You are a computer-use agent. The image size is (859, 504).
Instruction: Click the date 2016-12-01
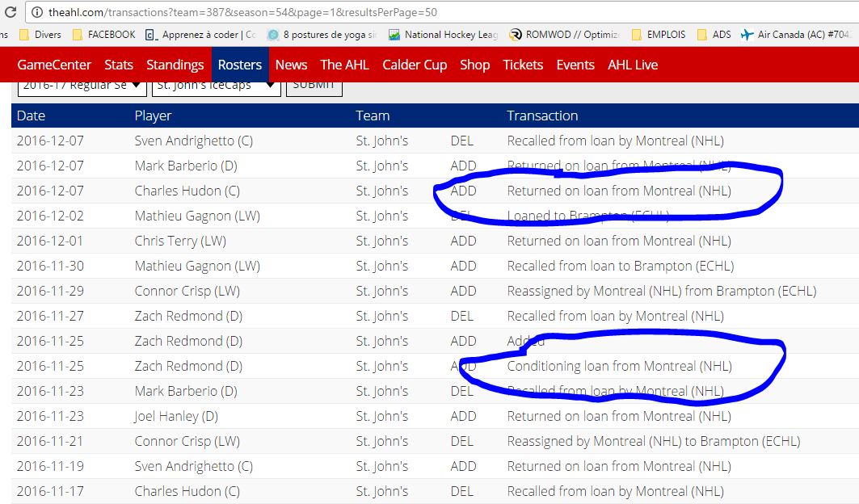pyautogui.click(x=50, y=241)
